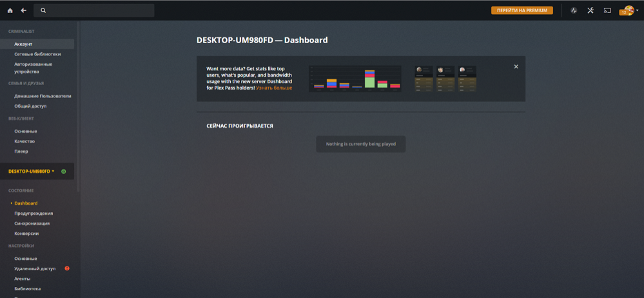
Task: Open server Основные settings under Настройки
Action: [26, 259]
